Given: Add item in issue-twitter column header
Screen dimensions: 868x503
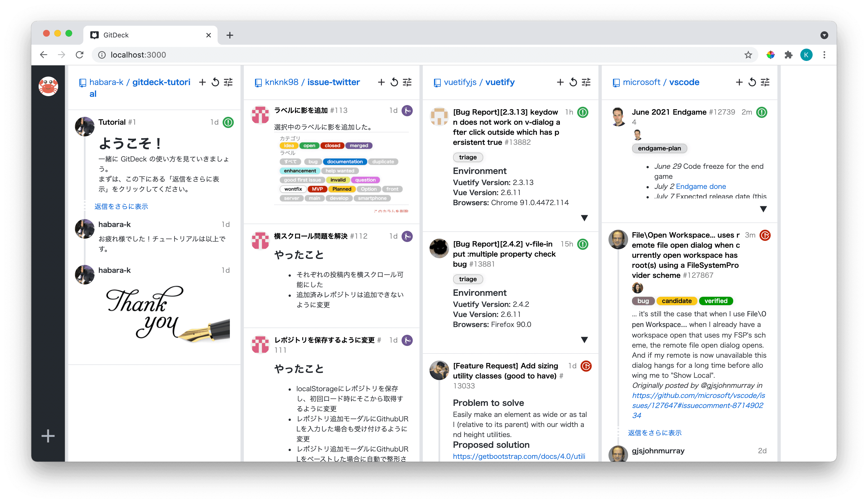Looking at the screenshot, I should [x=381, y=82].
